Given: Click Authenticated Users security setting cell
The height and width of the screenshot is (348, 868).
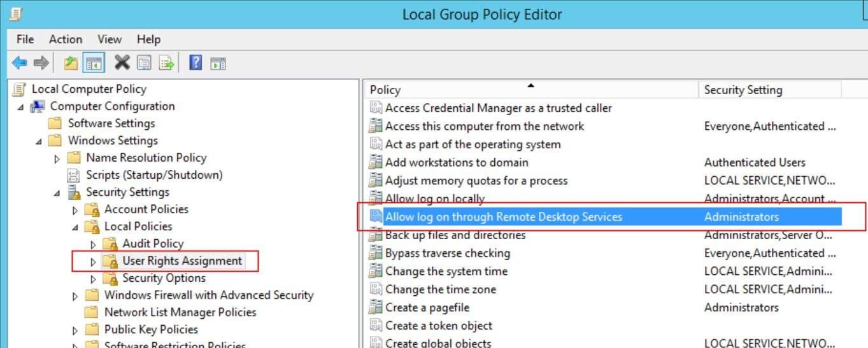Looking at the screenshot, I should 755,162.
